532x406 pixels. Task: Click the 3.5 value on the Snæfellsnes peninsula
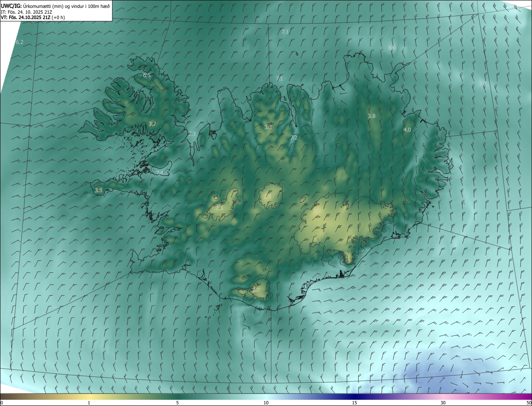(99, 190)
